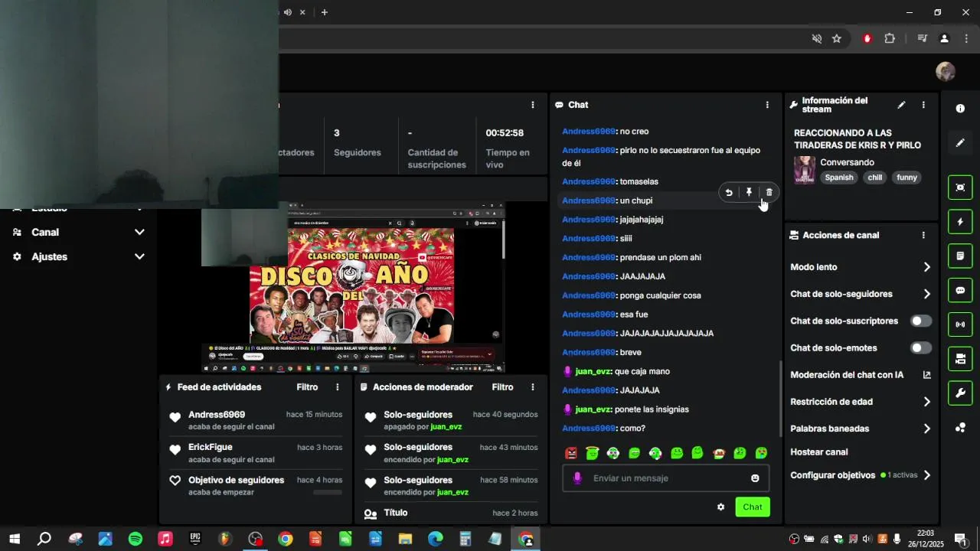Open a new browser tab with plus
980x551 pixels.
[325, 12]
